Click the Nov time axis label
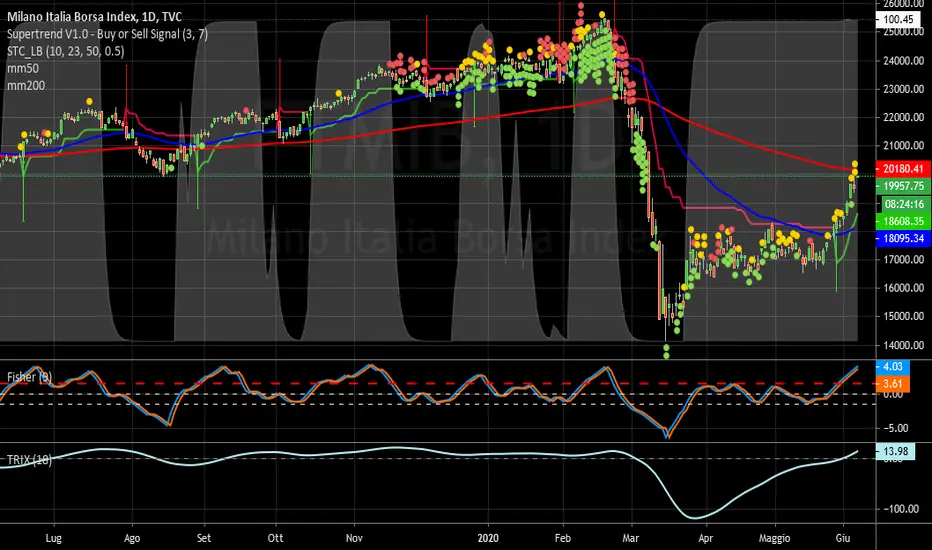Image resolution: width=932 pixels, height=550 pixels. coord(354,538)
